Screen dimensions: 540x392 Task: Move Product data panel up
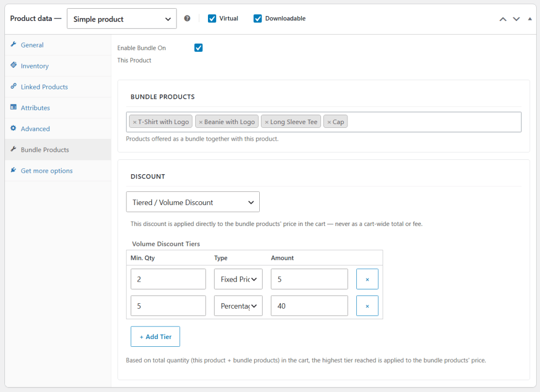point(503,19)
